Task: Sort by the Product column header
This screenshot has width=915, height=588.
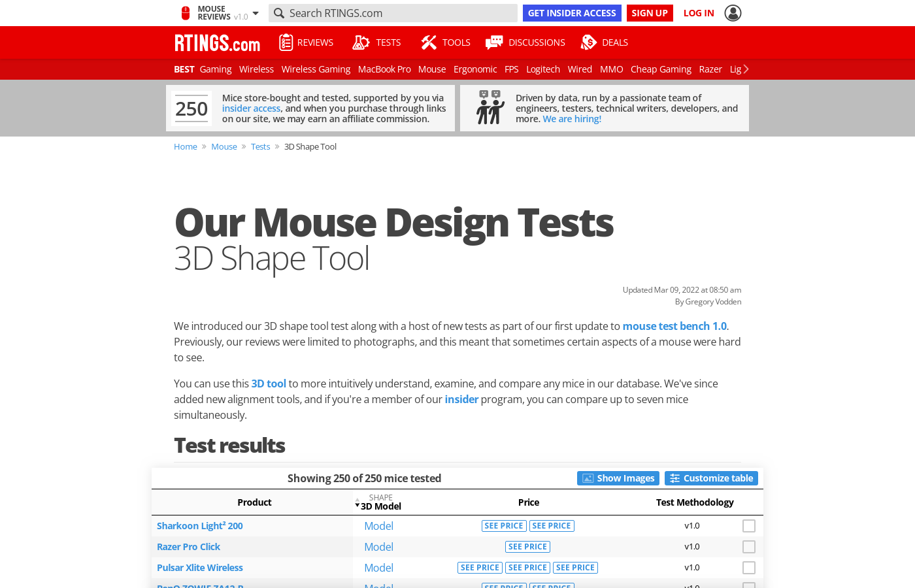Action: [x=254, y=502]
